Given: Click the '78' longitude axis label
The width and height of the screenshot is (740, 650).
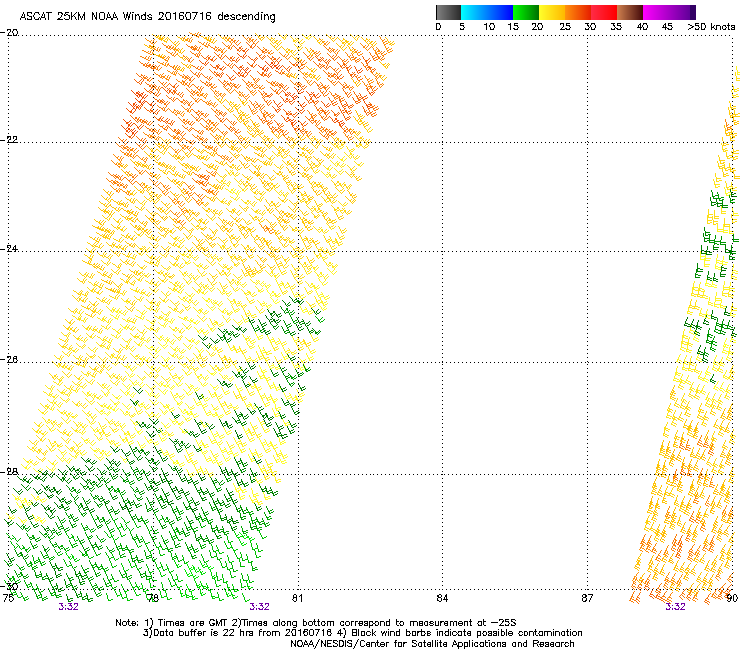Looking at the screenshot, I should [153, 598].
